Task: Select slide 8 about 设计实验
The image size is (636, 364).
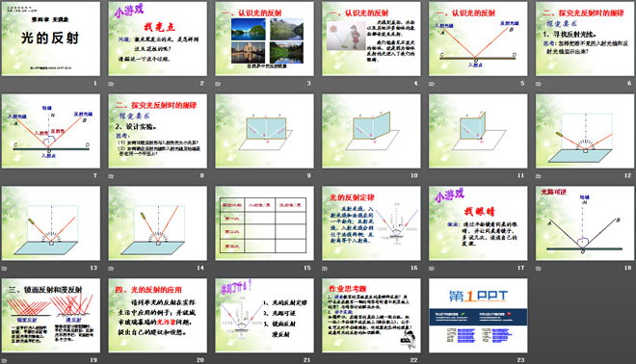Action: 157,131
